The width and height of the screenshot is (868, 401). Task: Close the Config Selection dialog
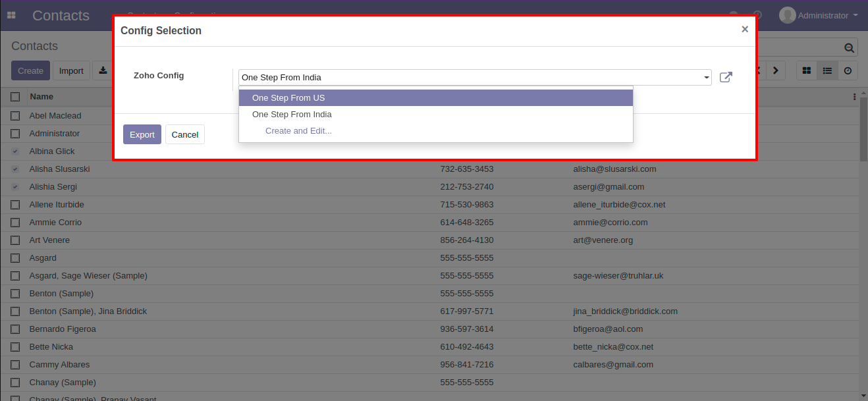[745, 29]
